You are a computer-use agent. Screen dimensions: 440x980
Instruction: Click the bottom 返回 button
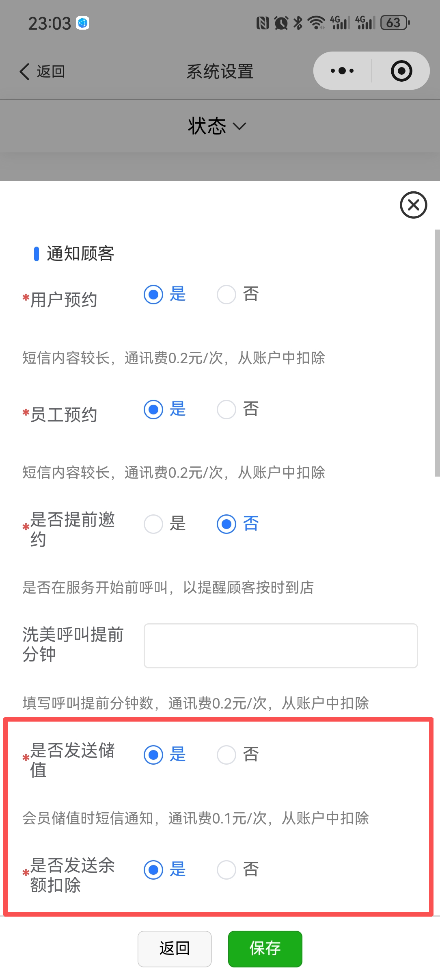tap(175, 949)
